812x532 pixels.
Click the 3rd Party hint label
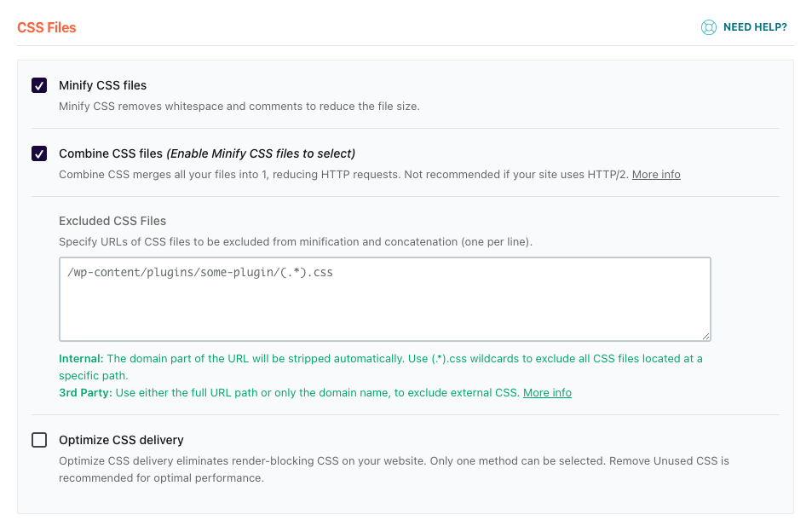click(85, 393)
